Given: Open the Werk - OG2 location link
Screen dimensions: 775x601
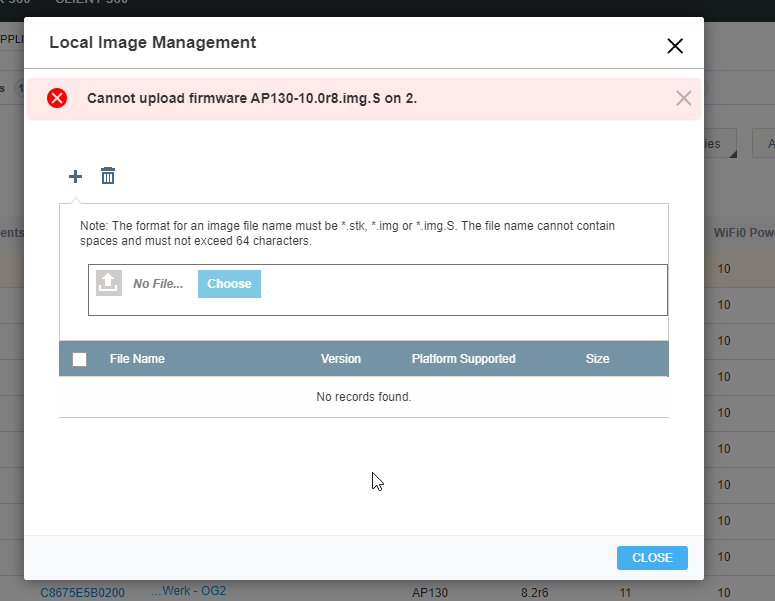Looking at the screenshot, I should tap(189, 591).
